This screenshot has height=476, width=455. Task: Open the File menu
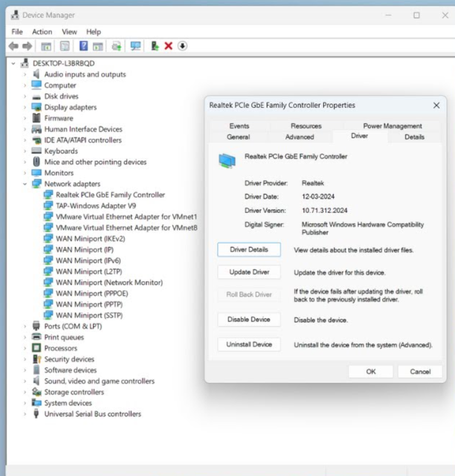point(17,32)
